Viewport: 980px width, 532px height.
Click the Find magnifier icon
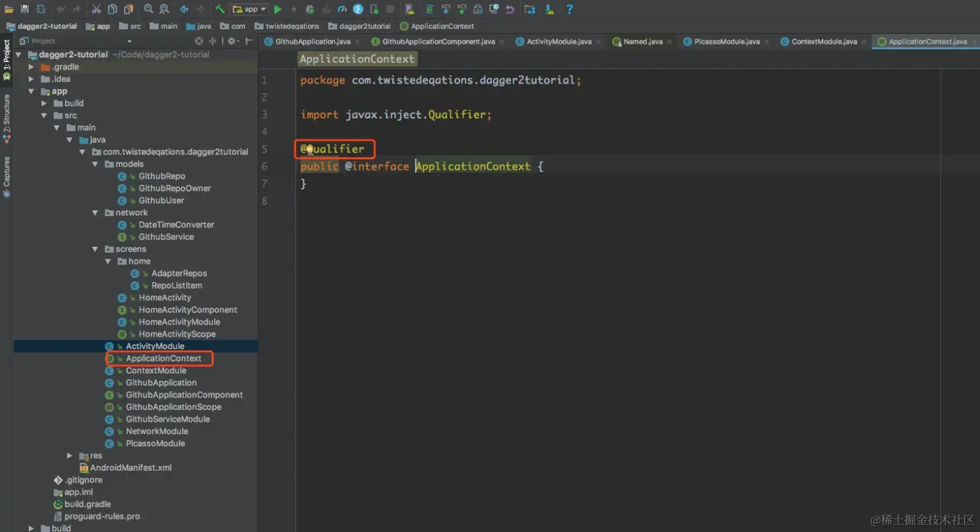tap(148, 9)
